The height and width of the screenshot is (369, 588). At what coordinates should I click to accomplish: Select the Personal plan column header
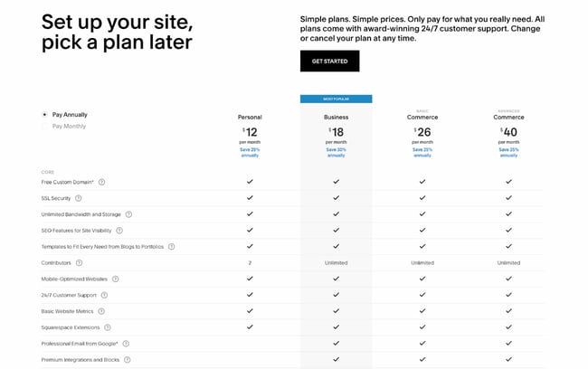pyautogui.click(x=250, y=117)
